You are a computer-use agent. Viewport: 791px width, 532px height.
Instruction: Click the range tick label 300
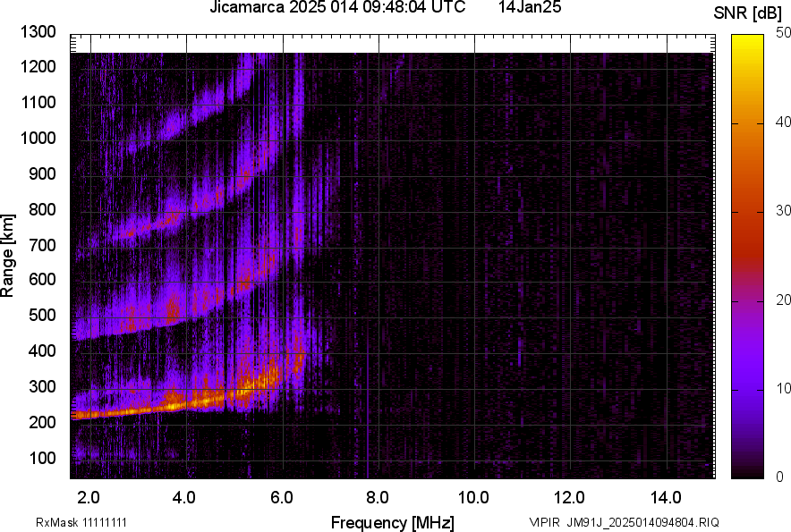[42, 387]
